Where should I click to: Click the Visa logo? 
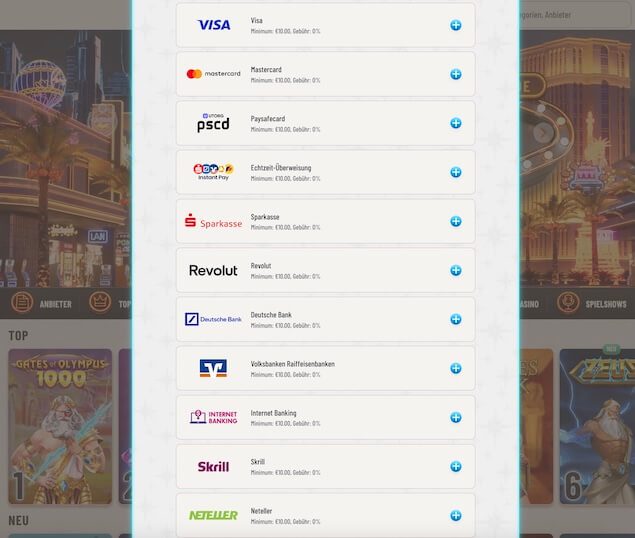click(x=213, y=25)
